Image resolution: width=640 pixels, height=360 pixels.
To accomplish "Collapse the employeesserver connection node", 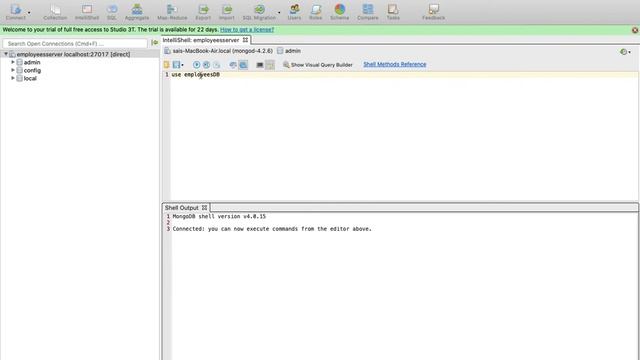I will click(x=6, y=54).
